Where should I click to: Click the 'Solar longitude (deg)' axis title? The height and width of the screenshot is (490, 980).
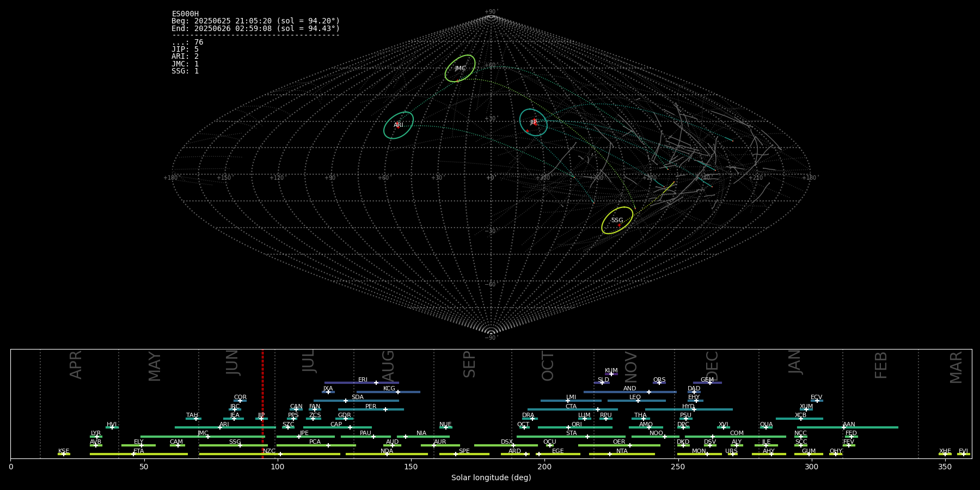tap(491, 477)
